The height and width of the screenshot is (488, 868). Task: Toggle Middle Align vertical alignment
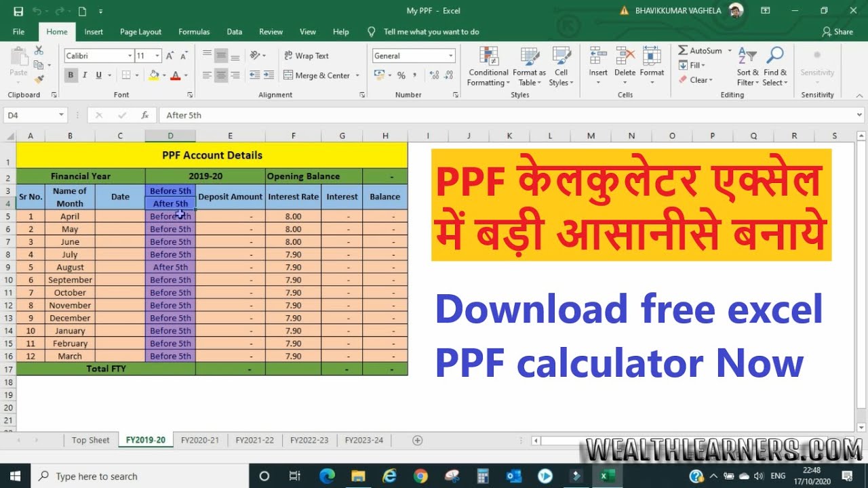pos(221,56)
